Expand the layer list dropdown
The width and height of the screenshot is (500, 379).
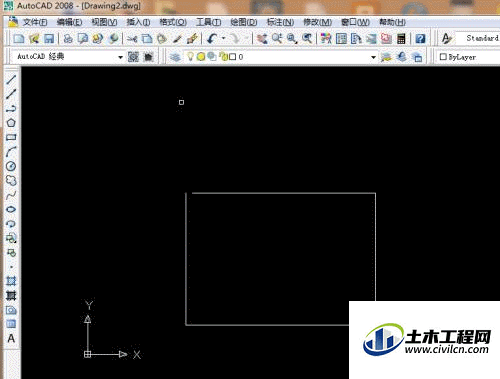coord(373,57)
